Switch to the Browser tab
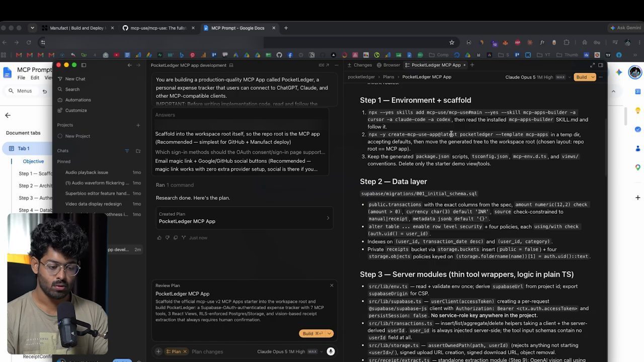Viewport: 644px width, 362px height. 388,65
